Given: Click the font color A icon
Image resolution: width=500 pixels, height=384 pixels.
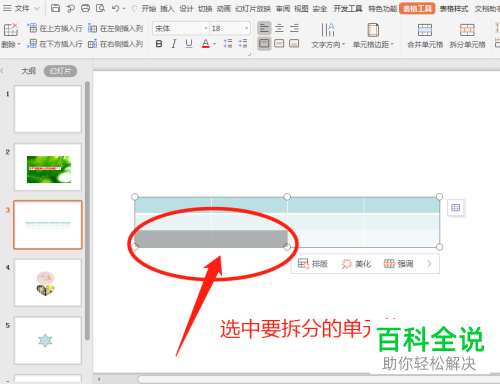Looking at the screenshot, I should tap(206, 43).
